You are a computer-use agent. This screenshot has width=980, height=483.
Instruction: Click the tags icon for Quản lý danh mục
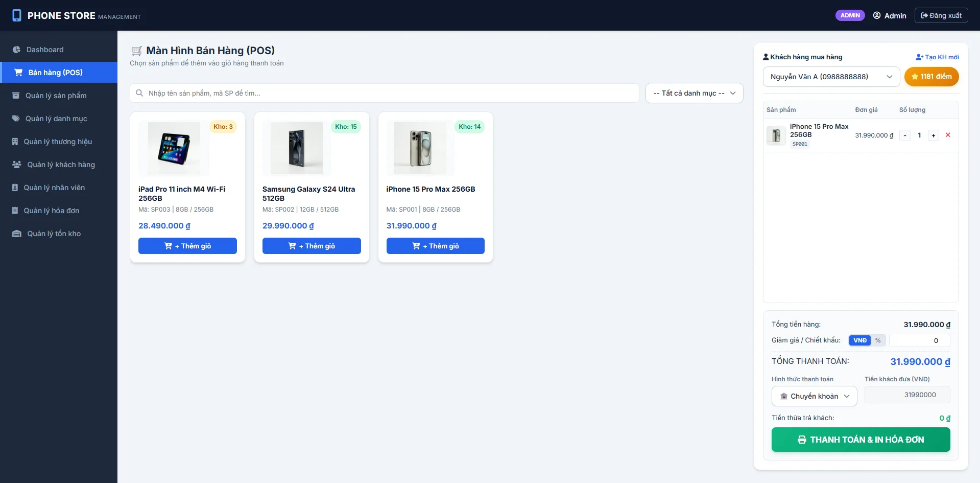click(x=16, y=119)
